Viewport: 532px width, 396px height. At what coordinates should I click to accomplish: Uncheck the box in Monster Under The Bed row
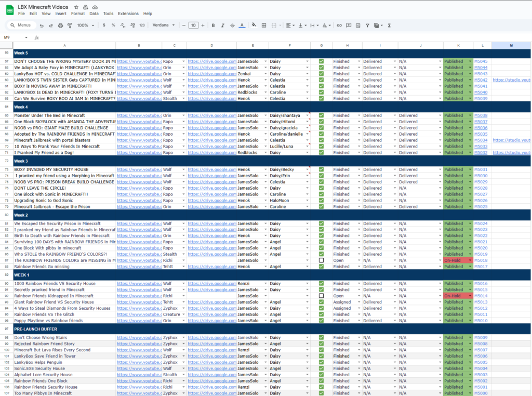321,115
